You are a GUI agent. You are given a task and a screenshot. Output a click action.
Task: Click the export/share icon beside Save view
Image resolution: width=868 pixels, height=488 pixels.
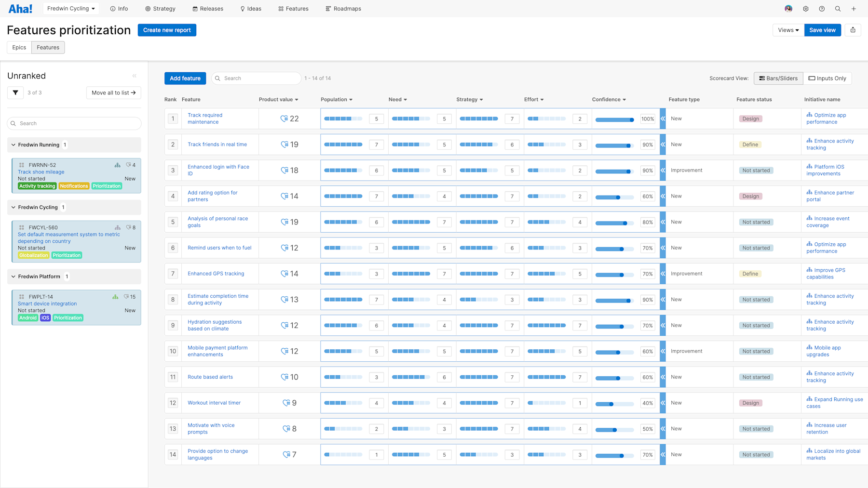click(853, 30)
